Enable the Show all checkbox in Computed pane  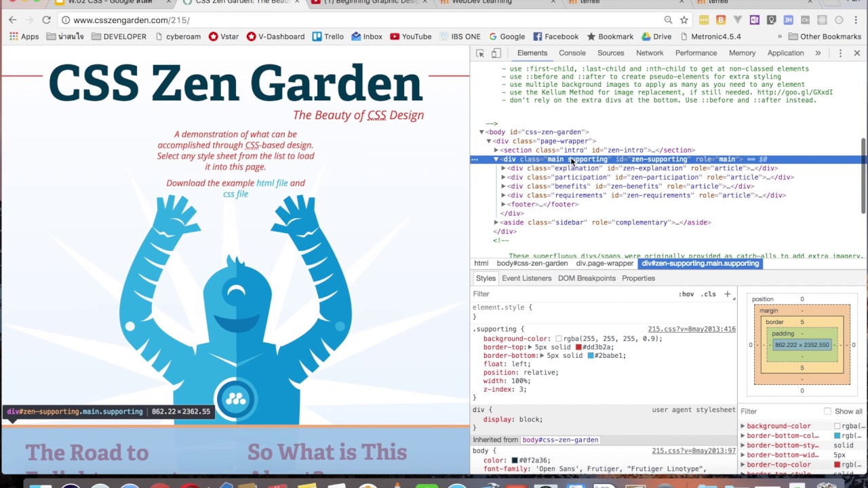pos(827,411)
